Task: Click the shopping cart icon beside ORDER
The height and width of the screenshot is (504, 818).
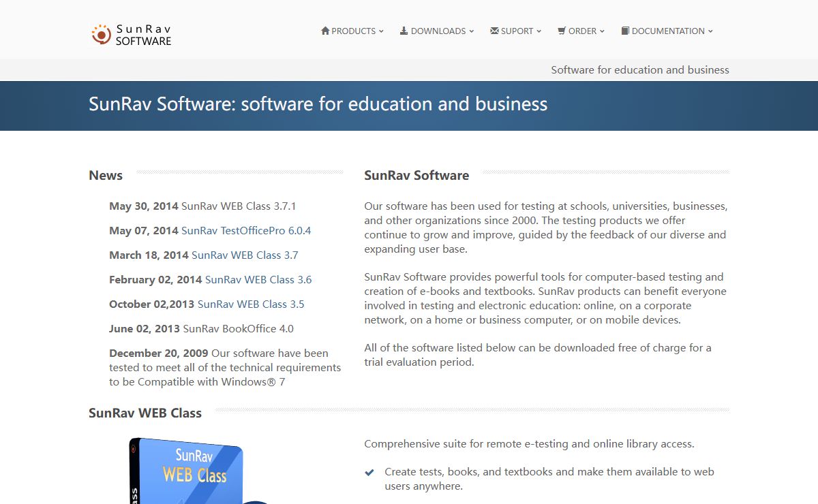Action: point(562,31)
